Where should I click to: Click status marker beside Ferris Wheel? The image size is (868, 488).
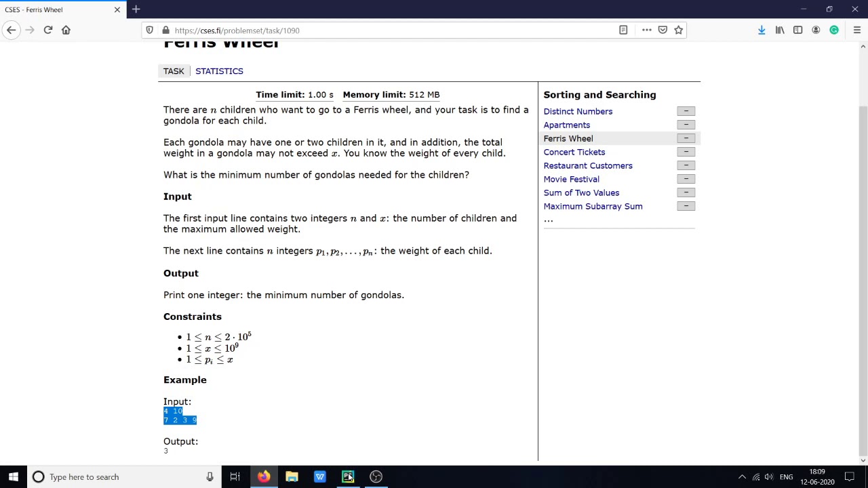click(x=686, y=138)
